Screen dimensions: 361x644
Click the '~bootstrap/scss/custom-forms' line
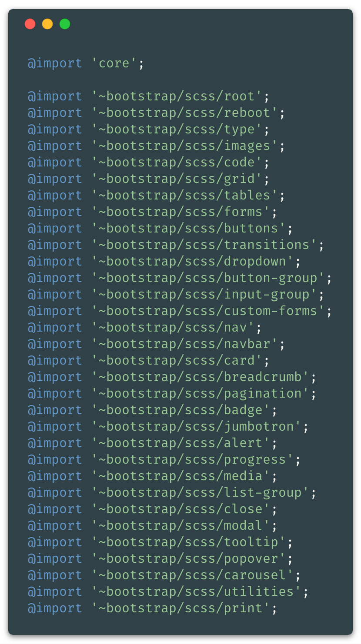coord(180,311)
